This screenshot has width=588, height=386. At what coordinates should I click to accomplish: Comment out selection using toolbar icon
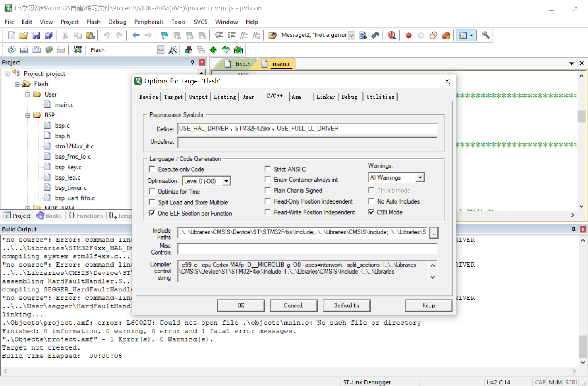(x=244, y=35)
